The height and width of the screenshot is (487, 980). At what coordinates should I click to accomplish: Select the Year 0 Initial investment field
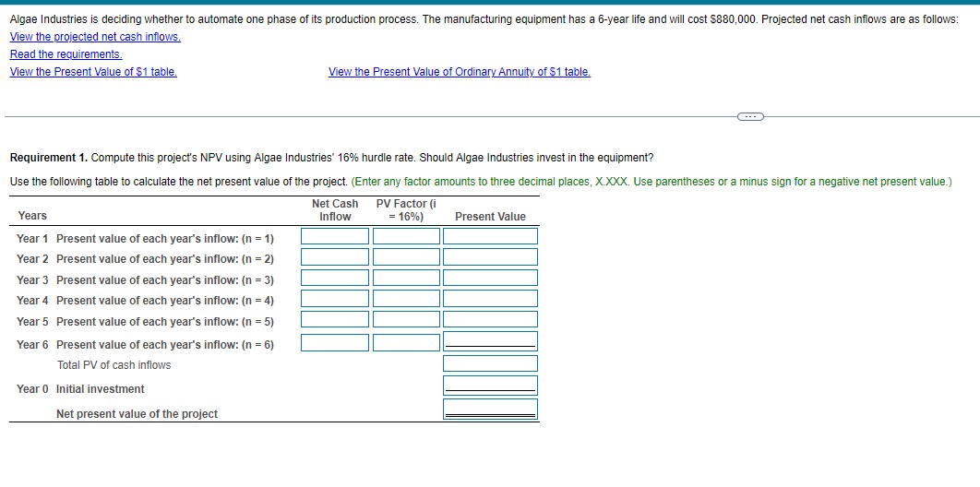click(491, 386)
